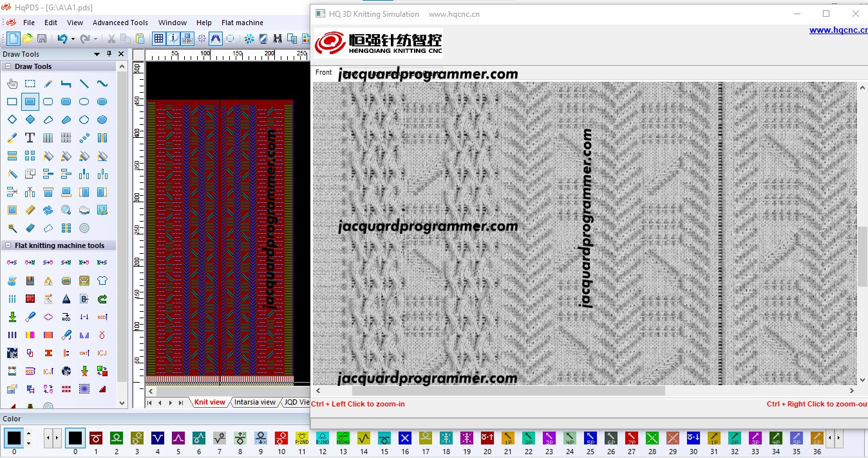
Task: Open the Flat machine menu
Action: (x=242, y=23)
